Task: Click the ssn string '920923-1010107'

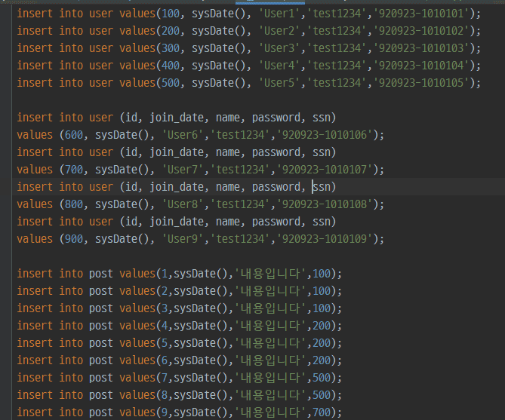Action: coord(325,170)
